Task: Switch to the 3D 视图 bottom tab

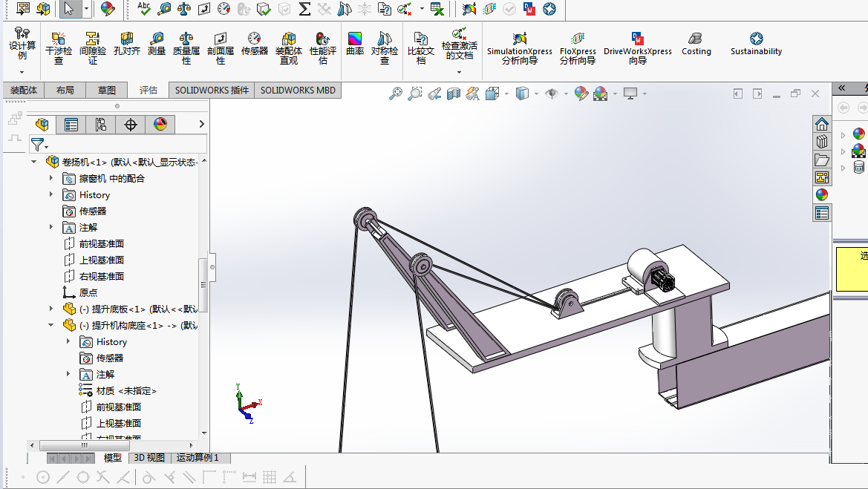Action: [149, 458]
